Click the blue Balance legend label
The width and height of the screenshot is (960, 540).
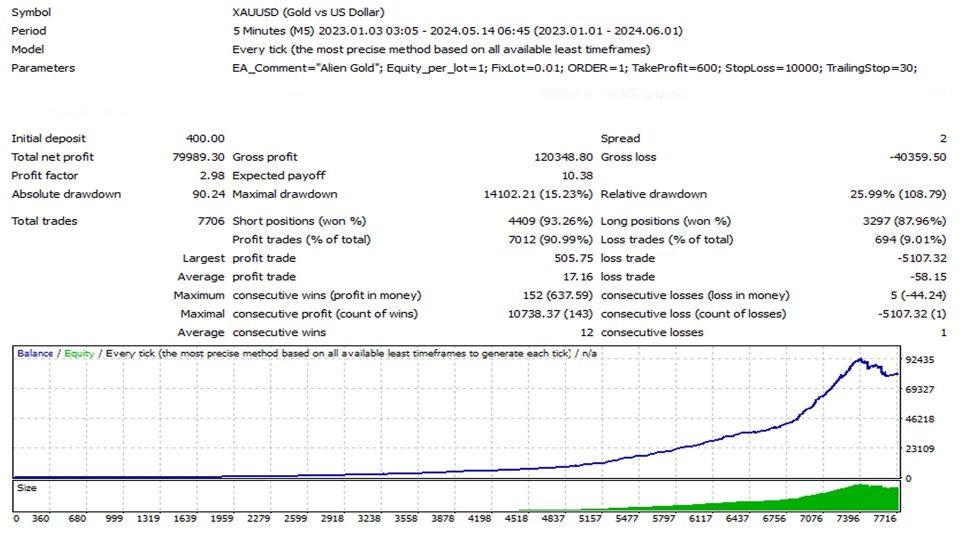pyautogui.click(x=35, y=353)
